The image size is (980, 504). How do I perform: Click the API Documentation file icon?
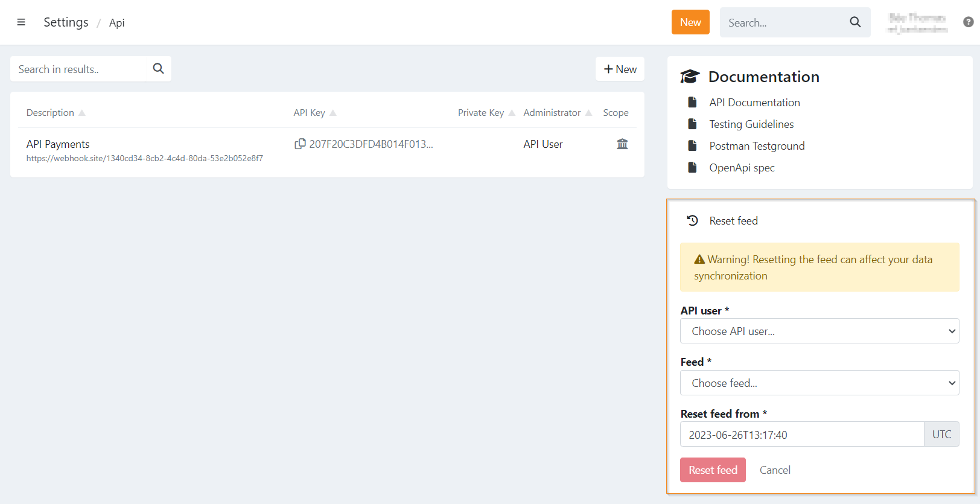pyautogui.click(x=693, y=103)
